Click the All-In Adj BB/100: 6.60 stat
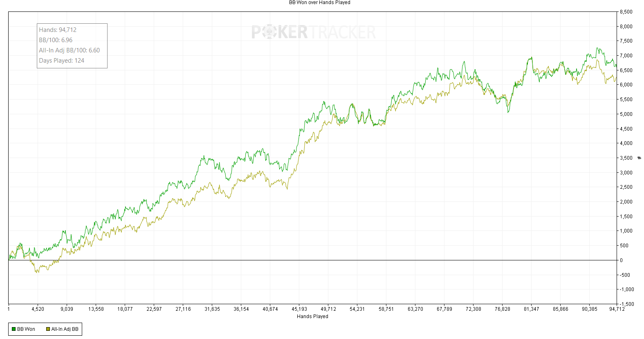The width and height of the screenshot is (644, 339). 70,50
